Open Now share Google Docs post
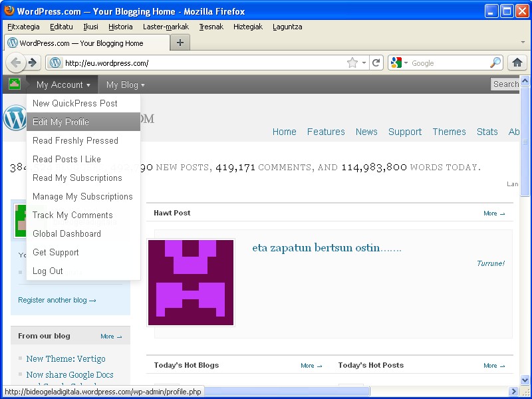 70,374
